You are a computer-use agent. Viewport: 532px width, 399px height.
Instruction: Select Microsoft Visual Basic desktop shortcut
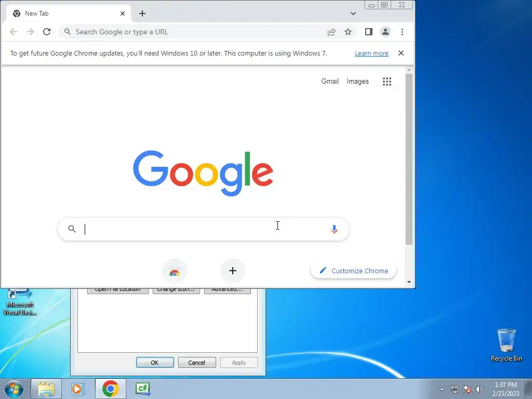tap(20, 302)
